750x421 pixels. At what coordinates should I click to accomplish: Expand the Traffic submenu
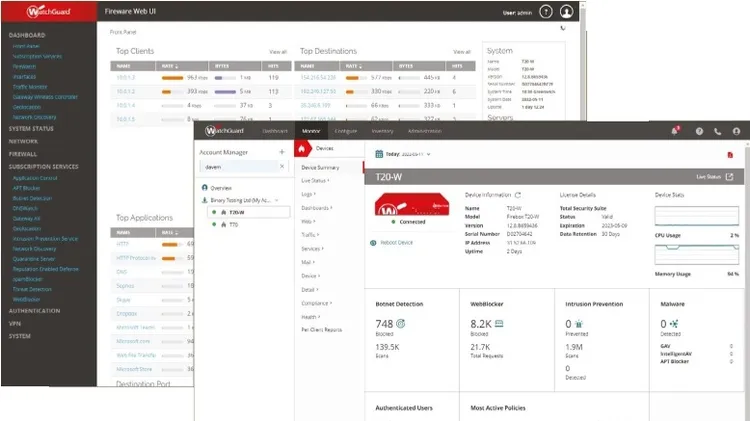[x=310, y=235]
